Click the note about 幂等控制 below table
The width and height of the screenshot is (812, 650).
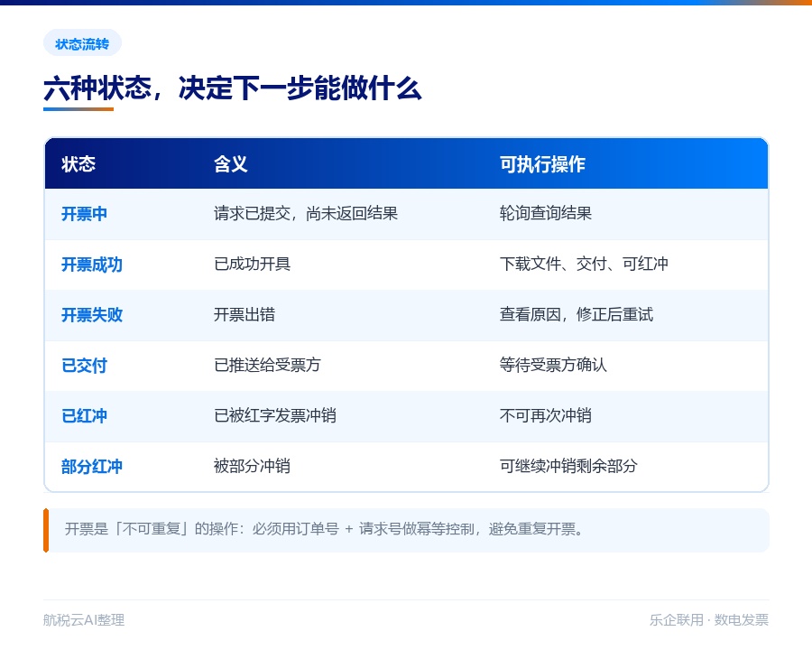(x=407, y=530)
